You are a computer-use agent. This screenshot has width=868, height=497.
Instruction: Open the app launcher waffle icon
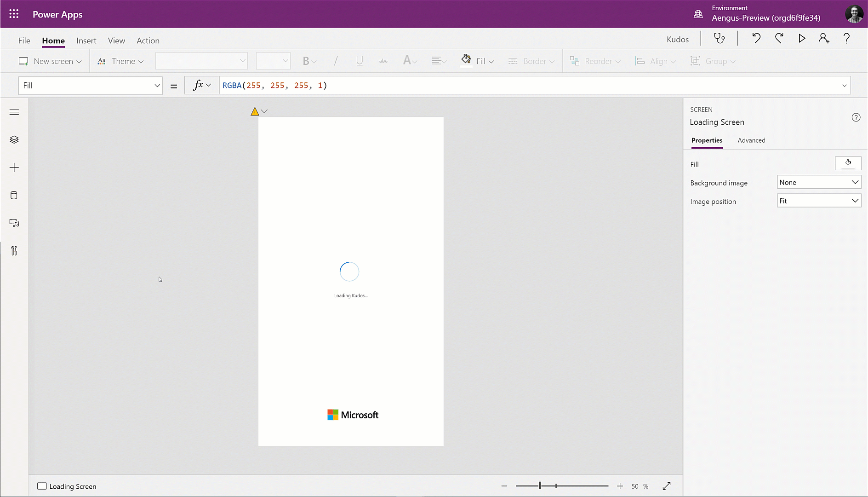tap(14, 14)
